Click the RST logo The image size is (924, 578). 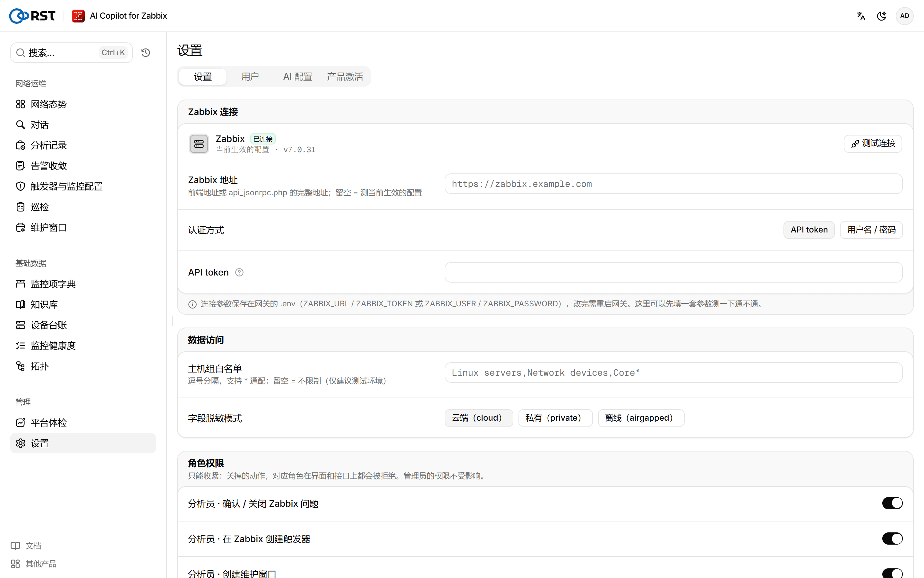pos(32,16)
